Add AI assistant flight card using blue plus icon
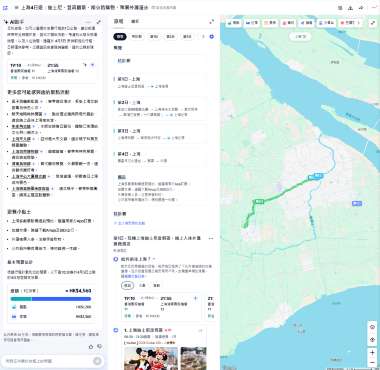The width and height of the screenshot is (380, 370). [93, 65]
